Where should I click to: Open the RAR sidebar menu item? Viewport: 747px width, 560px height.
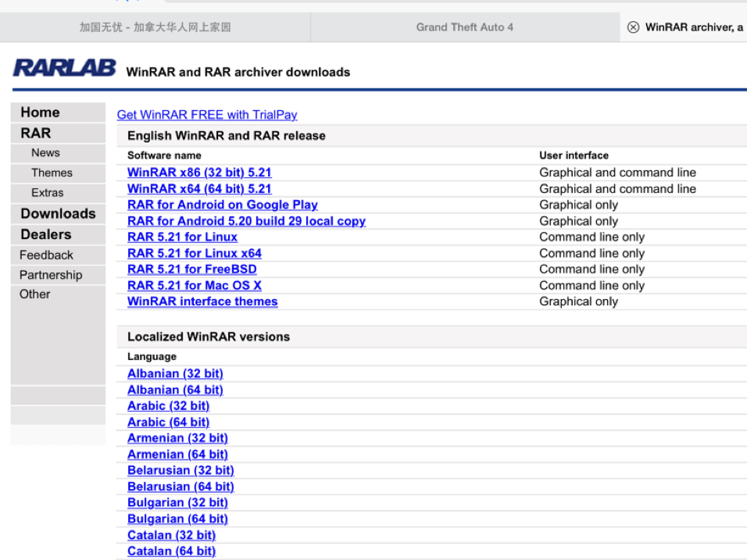[x=58, y=134]
